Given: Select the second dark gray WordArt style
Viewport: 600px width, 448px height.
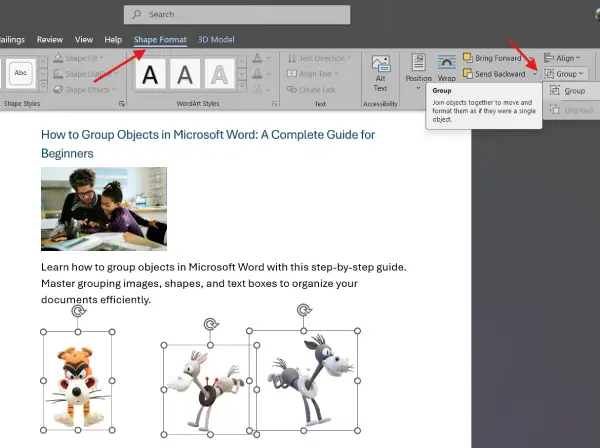Looking at the screenshot, I should pos(184,74).
